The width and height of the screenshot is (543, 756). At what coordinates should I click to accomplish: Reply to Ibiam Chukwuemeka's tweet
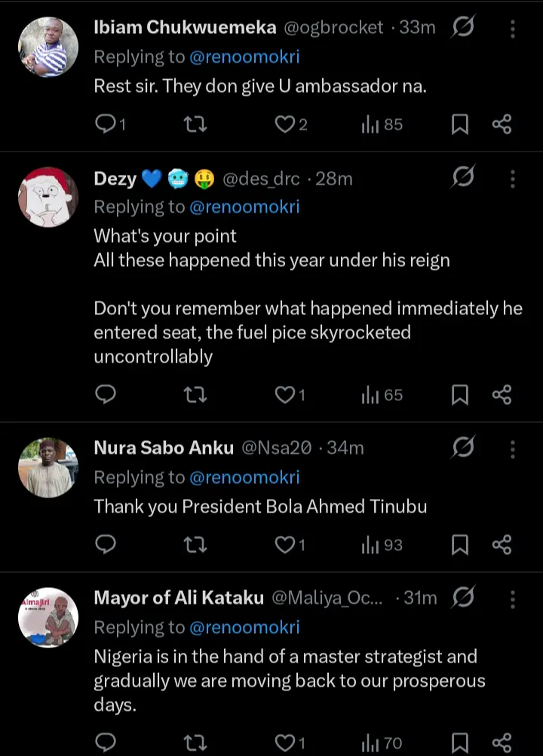pyautogui.click(x=106, y=124)
